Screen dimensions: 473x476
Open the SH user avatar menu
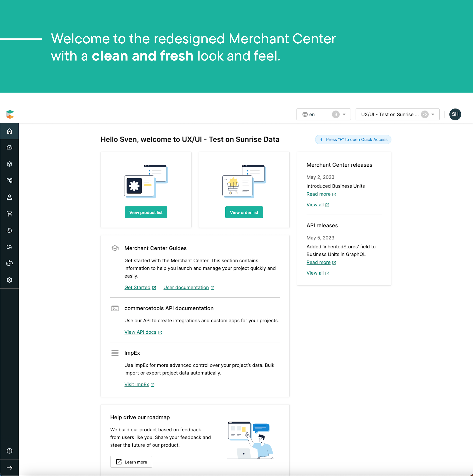pos(455,114)
